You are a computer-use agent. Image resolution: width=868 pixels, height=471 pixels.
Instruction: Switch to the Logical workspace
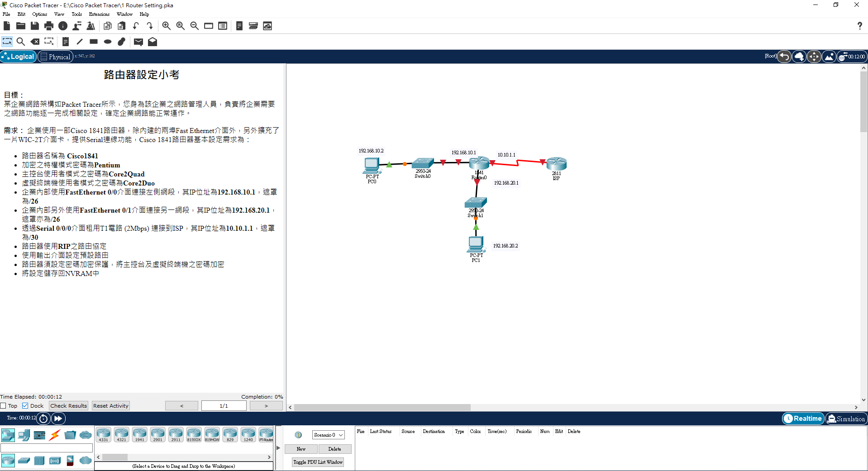tap(18, 57)
